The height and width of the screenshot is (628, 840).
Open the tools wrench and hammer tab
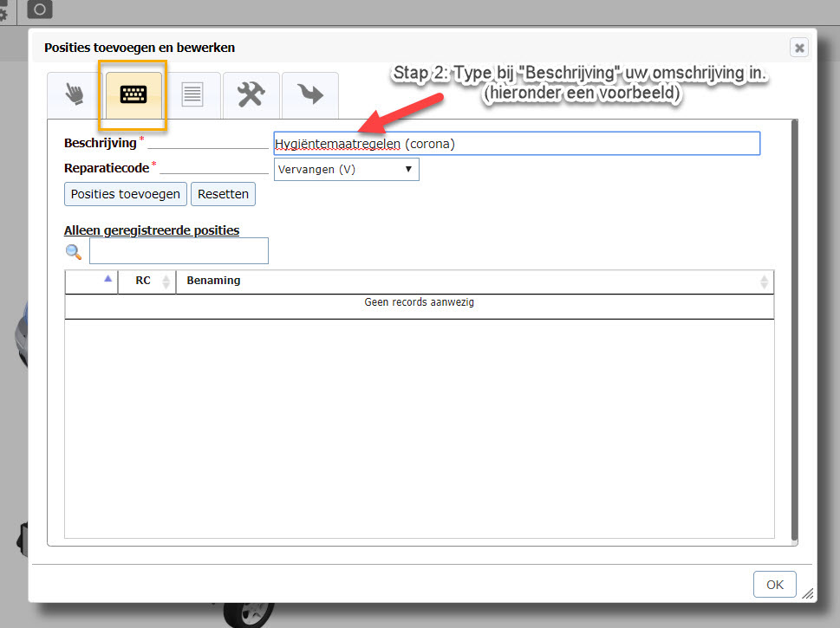coord(251,95)
